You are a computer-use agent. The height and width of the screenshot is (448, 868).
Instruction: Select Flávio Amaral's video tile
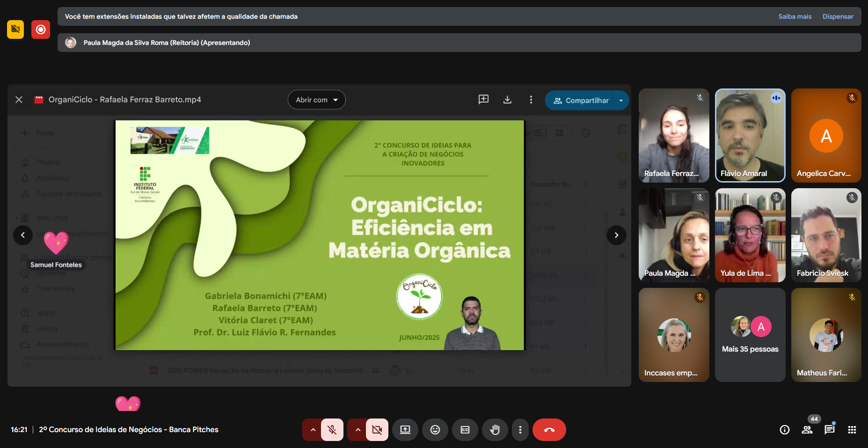tap(750, 135)
